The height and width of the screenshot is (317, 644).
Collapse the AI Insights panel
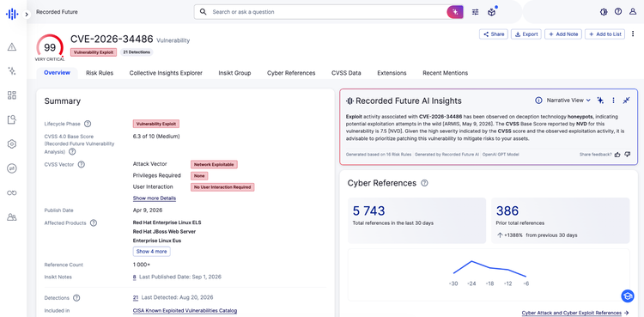(626, 101)
